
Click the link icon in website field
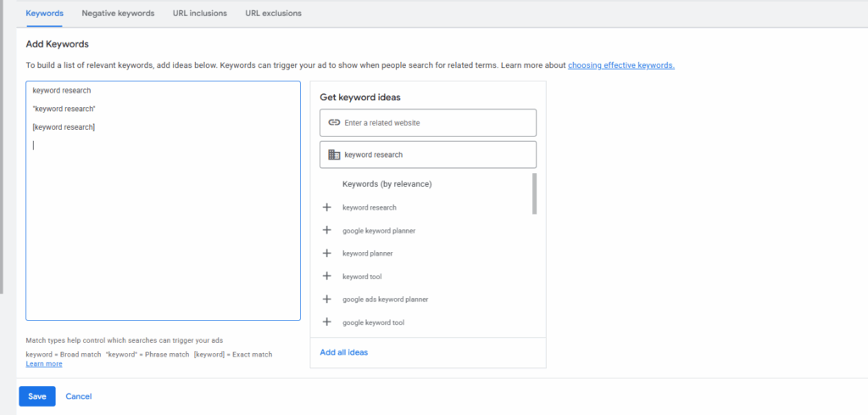[x=333, y=122]
